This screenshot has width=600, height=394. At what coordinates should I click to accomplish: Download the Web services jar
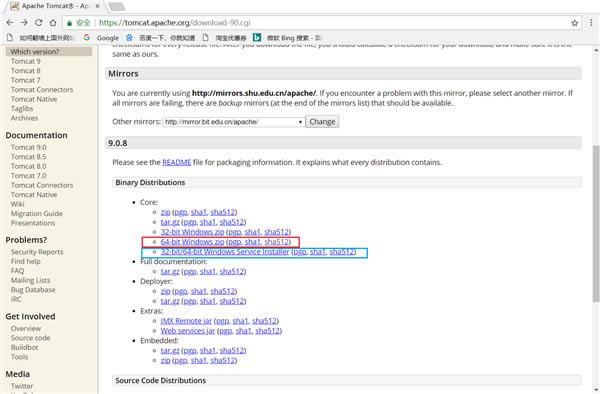pyautogui.click(x=188, y=331)
